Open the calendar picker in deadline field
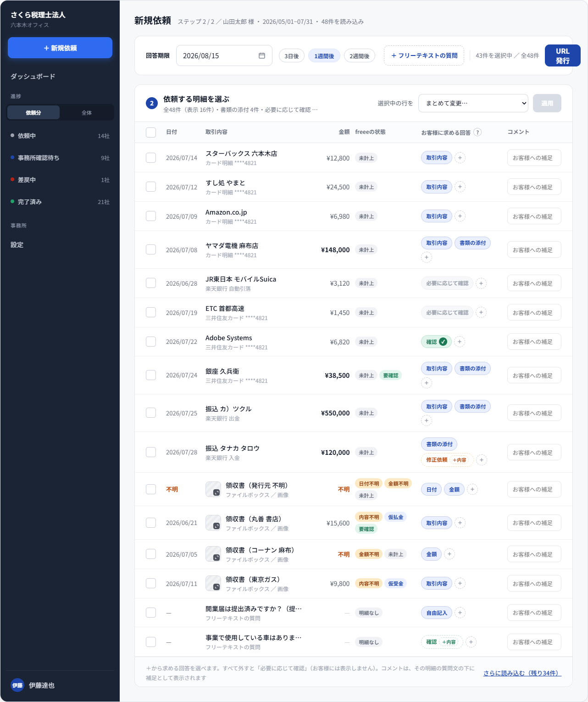 tap(262, 55)
